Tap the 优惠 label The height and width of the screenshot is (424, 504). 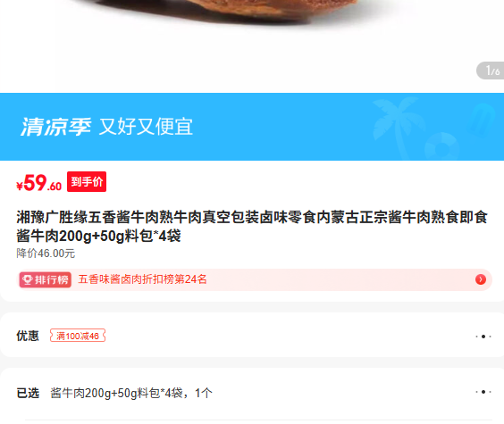click(28, 336)
